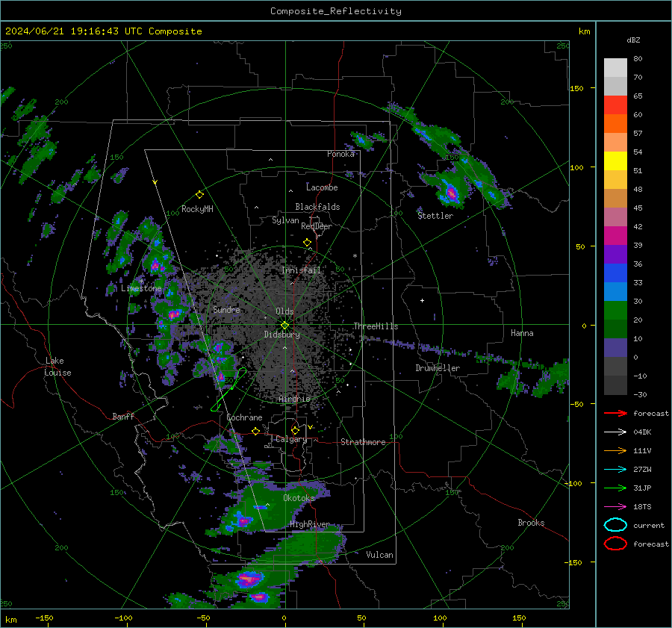This screenshot has width=672, height=628.
Task: Click the Brooks city label
Action: (x=531, y=523)
